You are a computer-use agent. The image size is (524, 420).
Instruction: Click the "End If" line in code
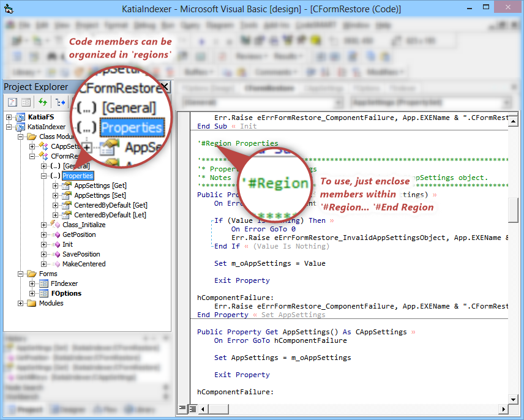[x=227, y=246]
